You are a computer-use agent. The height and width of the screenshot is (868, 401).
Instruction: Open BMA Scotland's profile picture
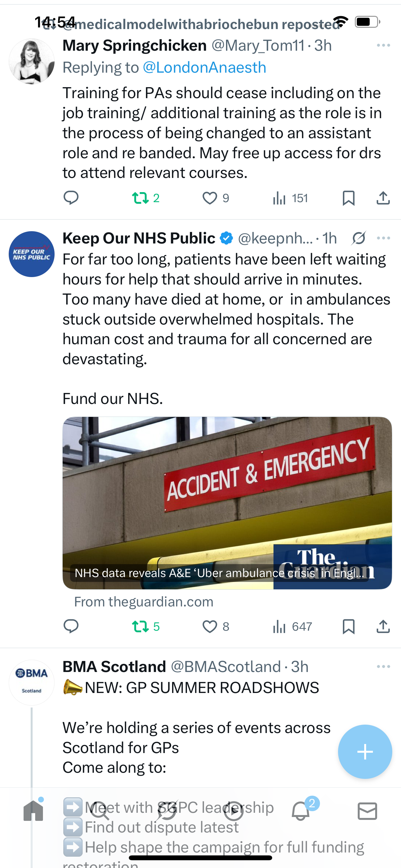tap(32, 682)
